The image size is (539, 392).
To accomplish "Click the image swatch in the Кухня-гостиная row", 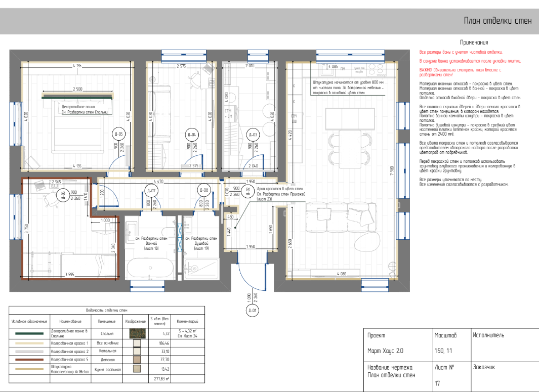I will (137, 369).
